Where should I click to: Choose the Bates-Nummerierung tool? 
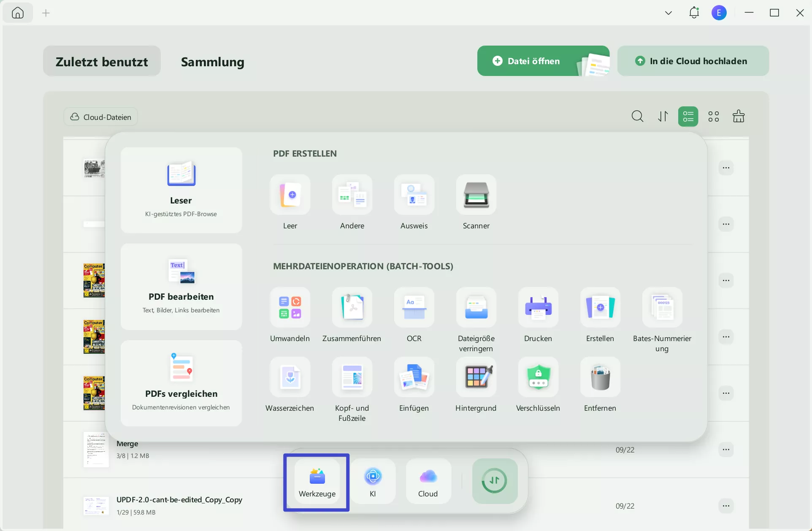tap(662, 308)
